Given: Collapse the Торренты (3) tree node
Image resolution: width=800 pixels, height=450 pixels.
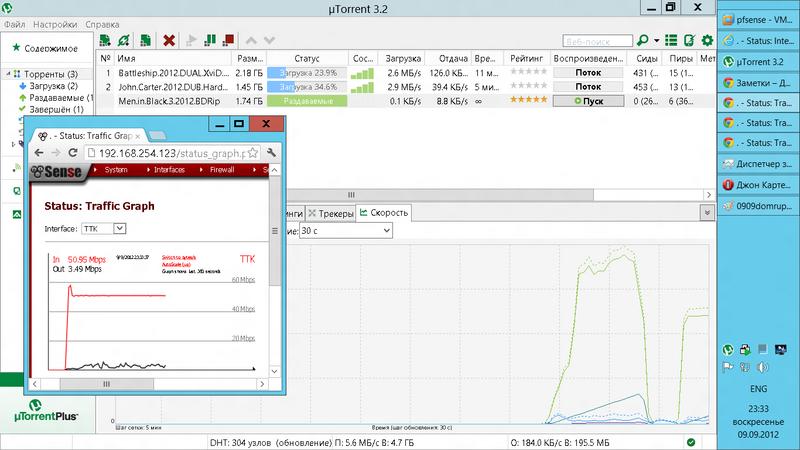Looking at the screenshot, I should click(x=9, y=74).
